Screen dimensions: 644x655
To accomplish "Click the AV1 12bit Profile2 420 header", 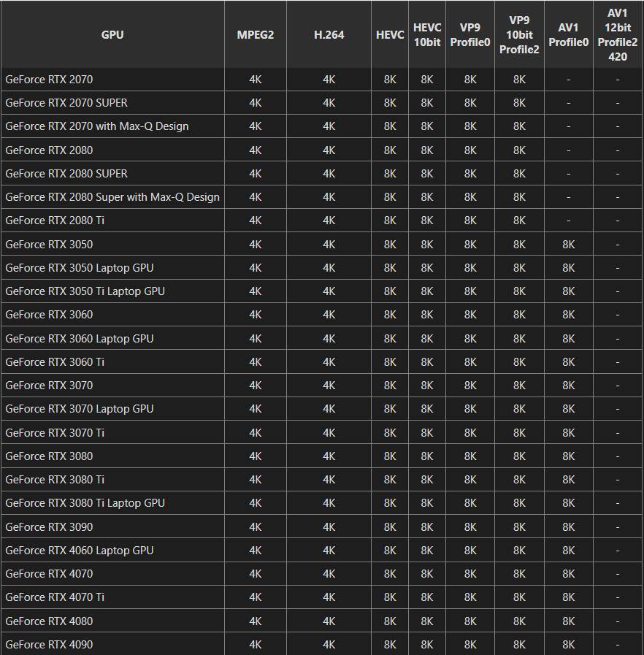I will click(617, 34).
